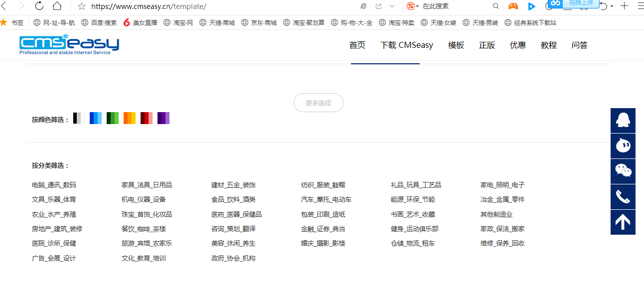This screenshot has height=293, width=644.
Task: Click the 更多选择 button
Action: tap(319, 103)
